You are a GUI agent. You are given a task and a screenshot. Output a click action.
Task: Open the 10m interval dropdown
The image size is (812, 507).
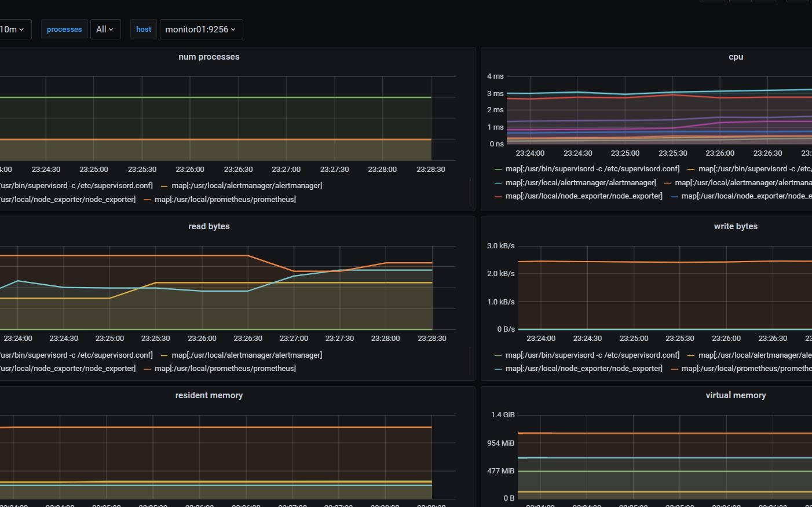(13, 30)
